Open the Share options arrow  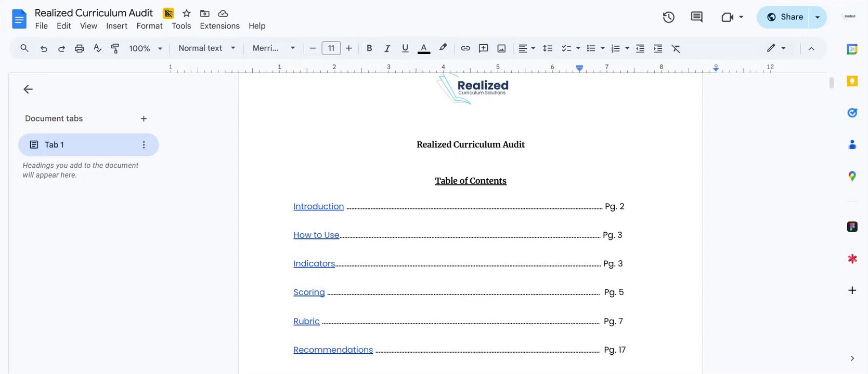(x=818, y=17)
